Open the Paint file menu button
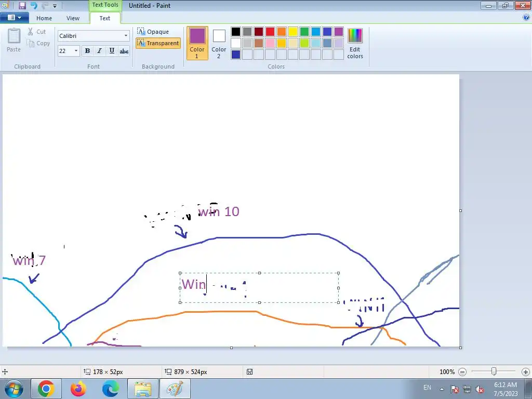The image size is (532, 399). point(14,18)
